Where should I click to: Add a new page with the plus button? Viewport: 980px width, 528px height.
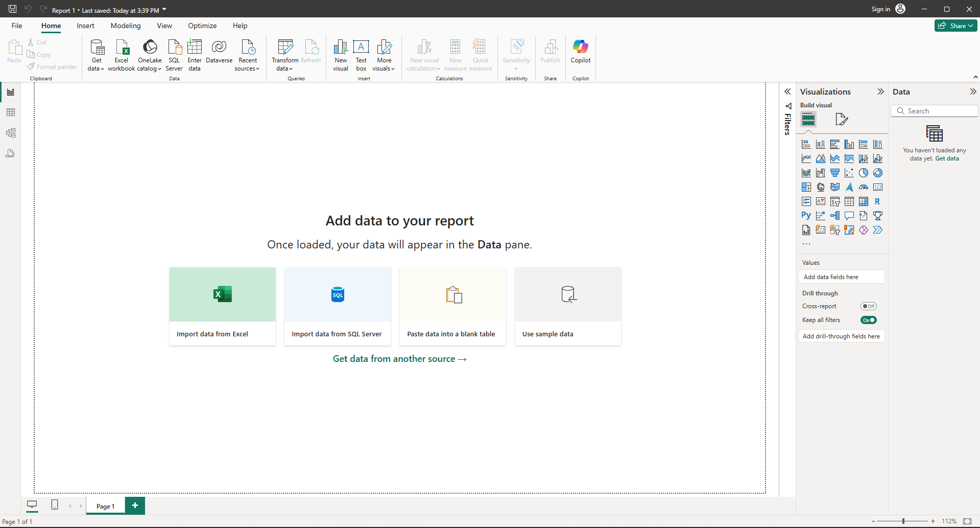pos(135,506)
